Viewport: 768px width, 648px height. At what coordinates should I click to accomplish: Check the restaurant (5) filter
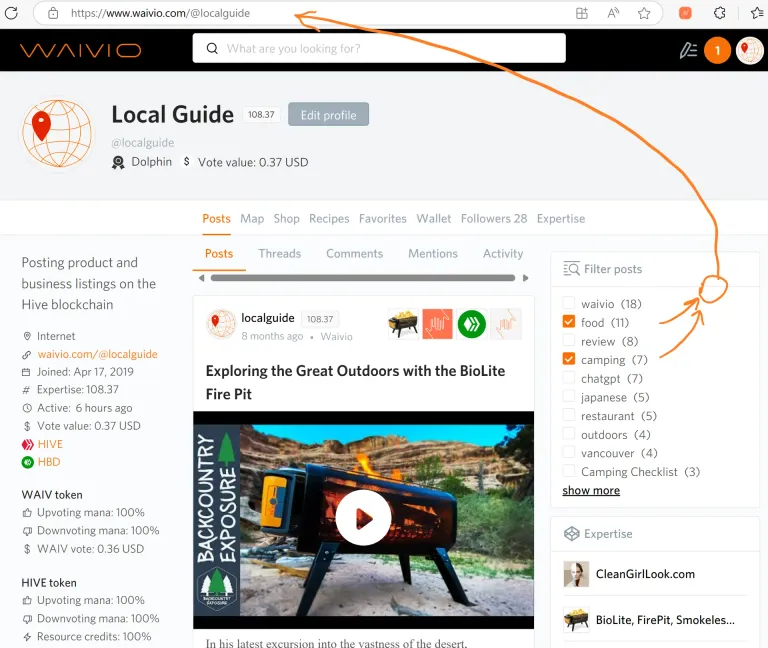pyautogui.click(x=569, y=415)
